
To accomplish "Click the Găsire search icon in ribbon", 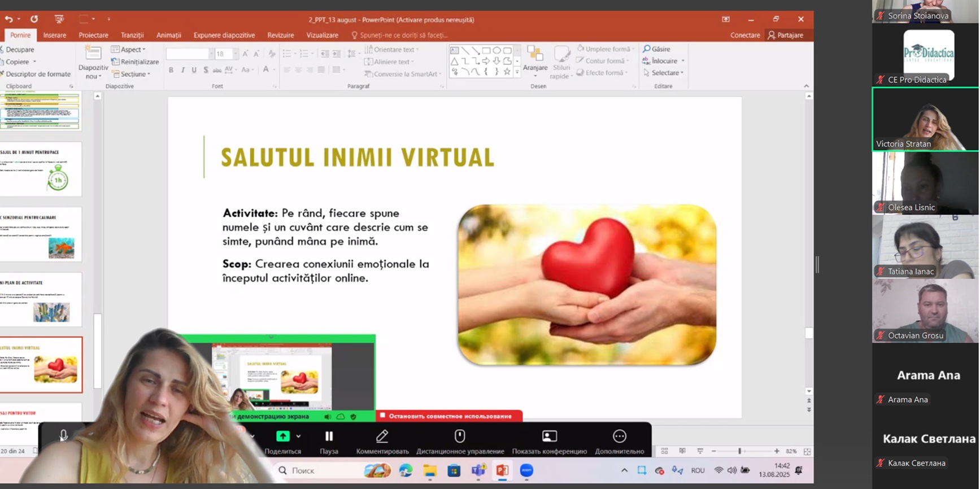I will tap(647, 49).
